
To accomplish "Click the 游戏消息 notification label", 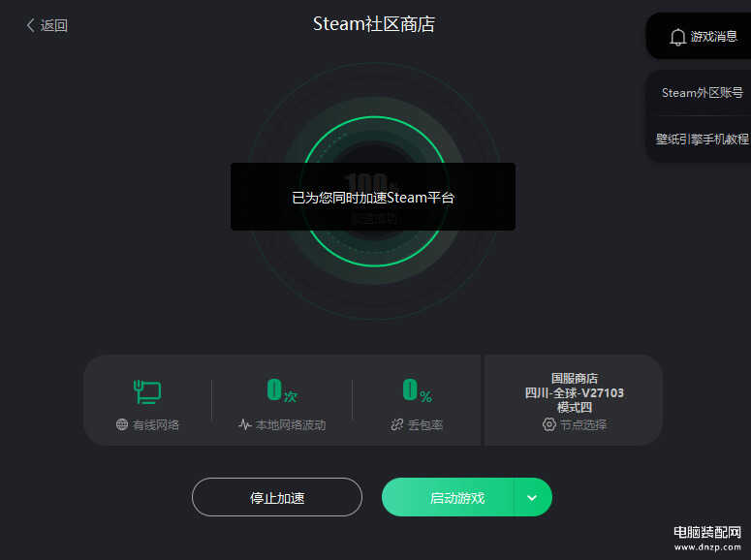I will [x=713, y=37].
